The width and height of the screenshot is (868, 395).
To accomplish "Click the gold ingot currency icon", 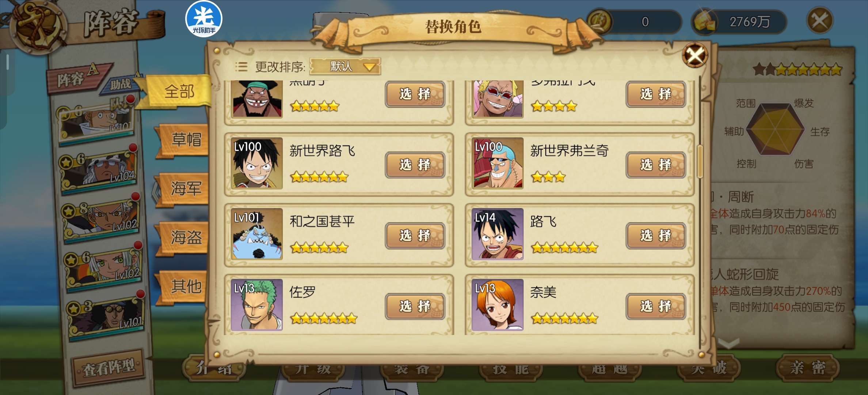I will pos(704,22).
